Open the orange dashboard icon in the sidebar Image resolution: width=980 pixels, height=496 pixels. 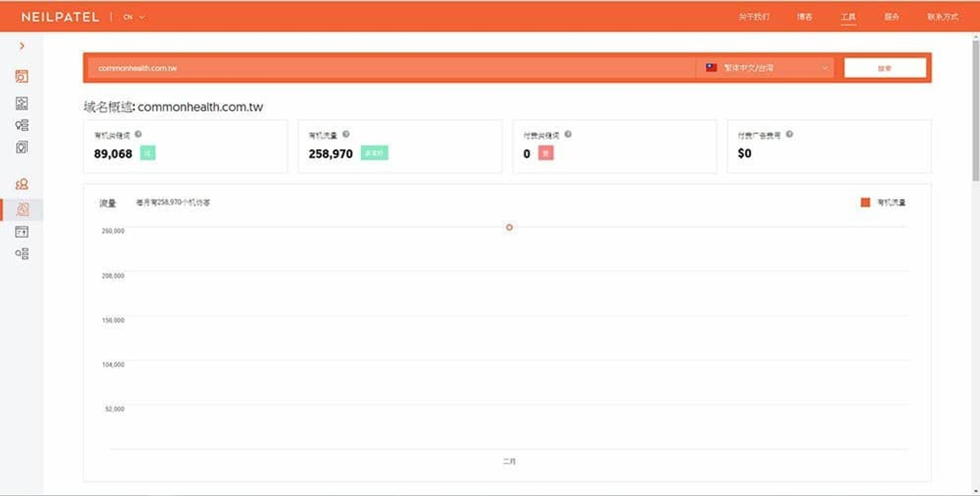tap(22, 76)
